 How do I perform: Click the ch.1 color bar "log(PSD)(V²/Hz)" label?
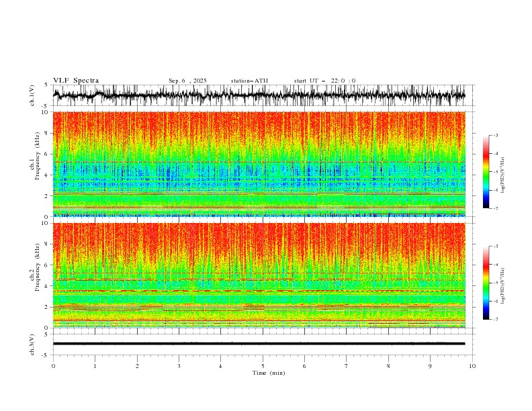pyautogui.click(x=503, y=175)
